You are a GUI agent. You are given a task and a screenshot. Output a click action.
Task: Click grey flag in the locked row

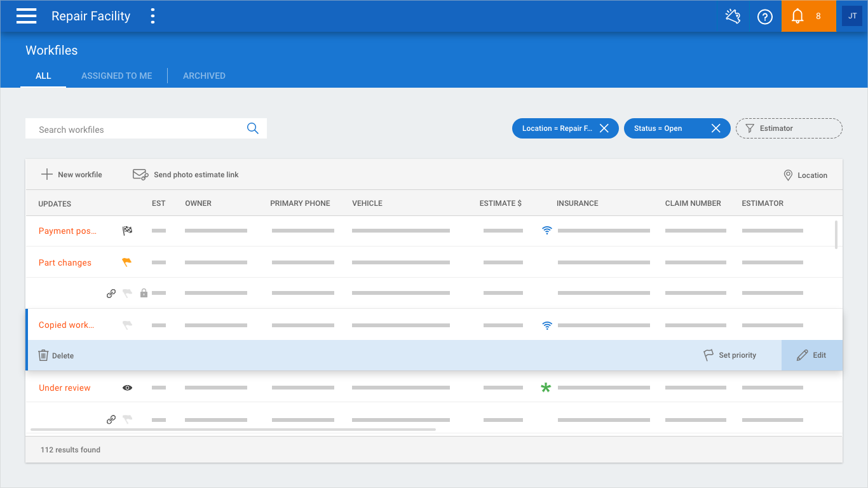coord(127,294)
